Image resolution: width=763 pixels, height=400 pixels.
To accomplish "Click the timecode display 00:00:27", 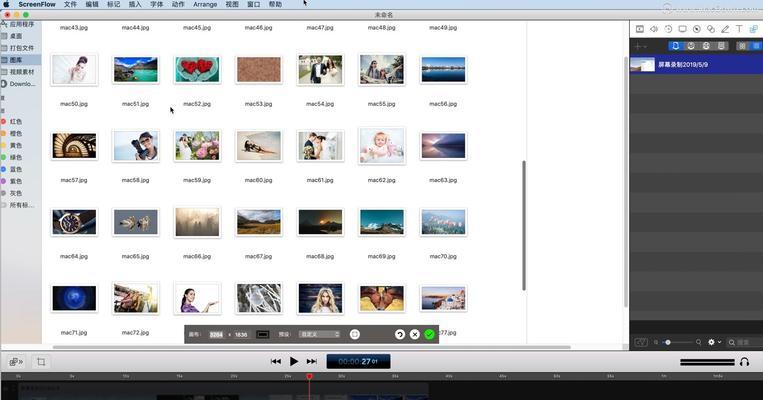I will tap(358, 362).
